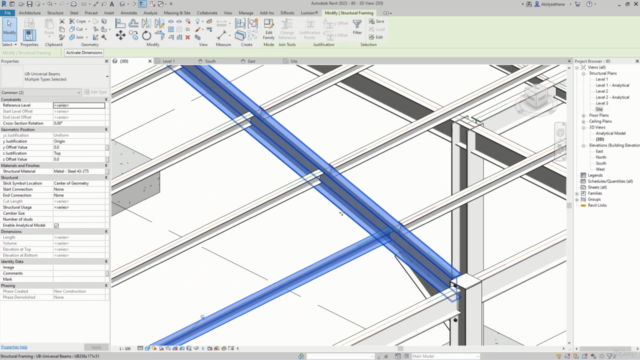Expand the Families tree node
The width and height of the screenshot is (640, 360).
[577, 193]
